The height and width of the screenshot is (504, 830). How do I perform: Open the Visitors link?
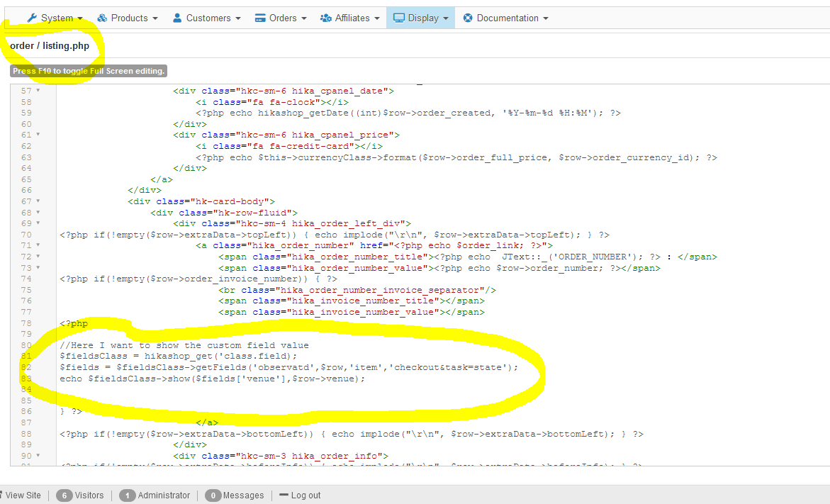point(89,495)
